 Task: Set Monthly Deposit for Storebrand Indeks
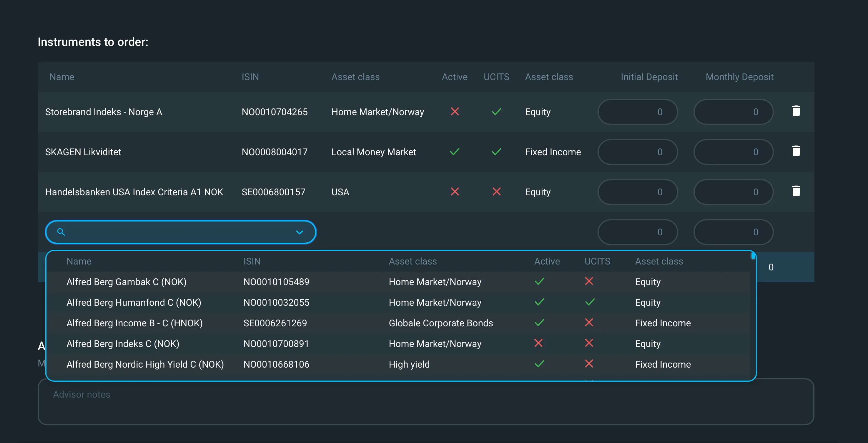pos(733,112)
